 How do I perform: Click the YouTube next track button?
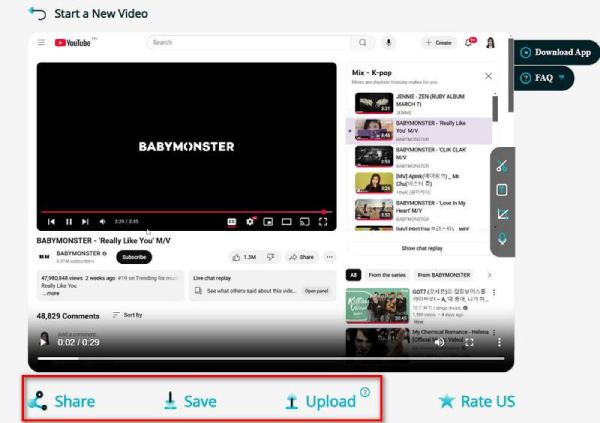(x=85, y=222)
